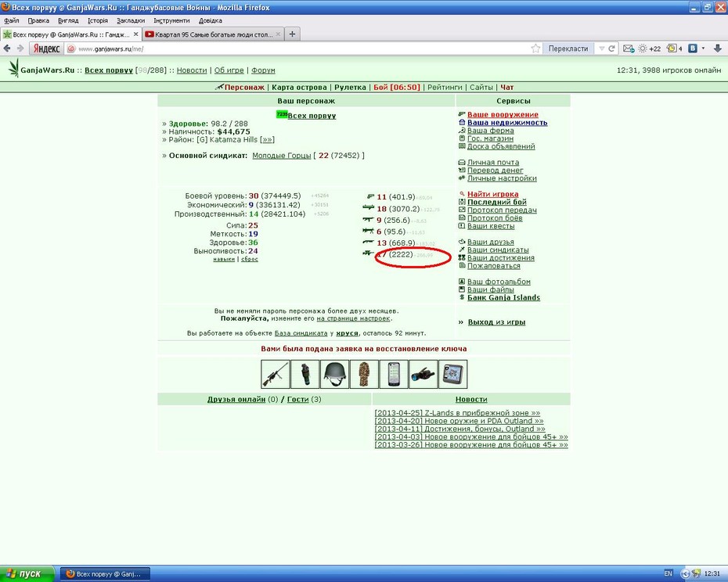Open the Довідка menu
The image size is (728, 582).
click(211, 20)
